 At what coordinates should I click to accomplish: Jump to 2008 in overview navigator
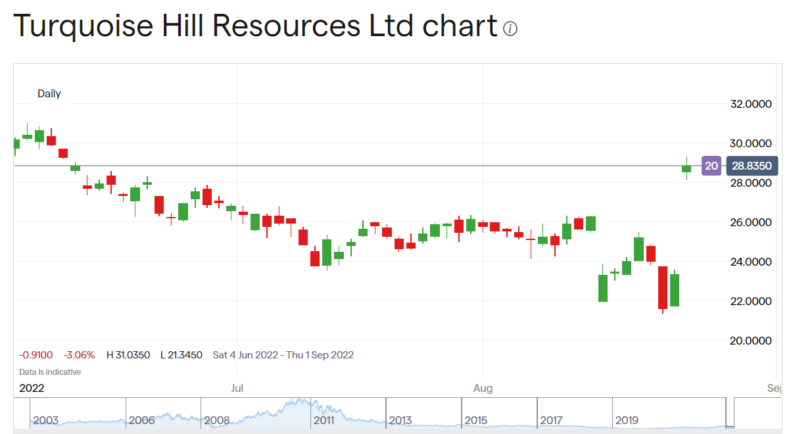pos(216,420)
